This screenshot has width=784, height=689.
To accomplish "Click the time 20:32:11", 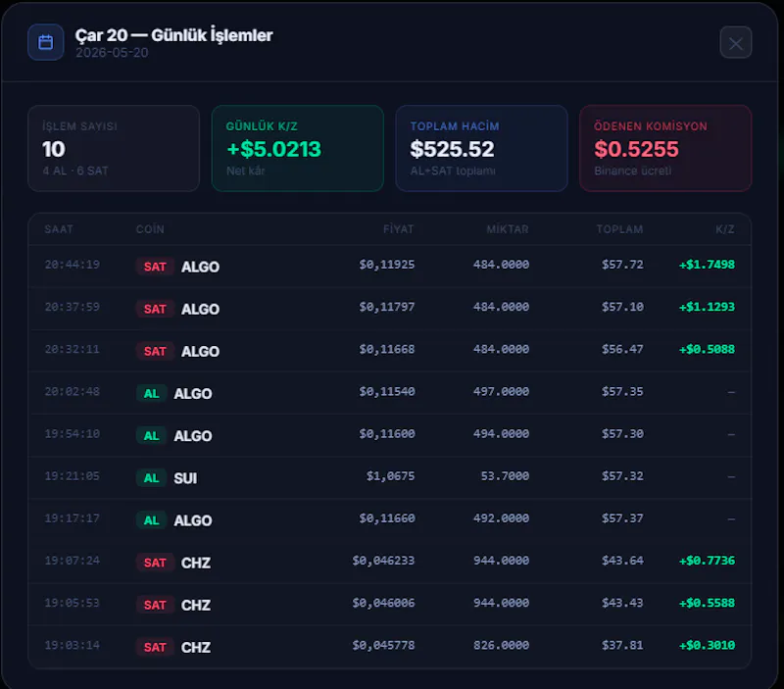I will [x=72, y=349].
